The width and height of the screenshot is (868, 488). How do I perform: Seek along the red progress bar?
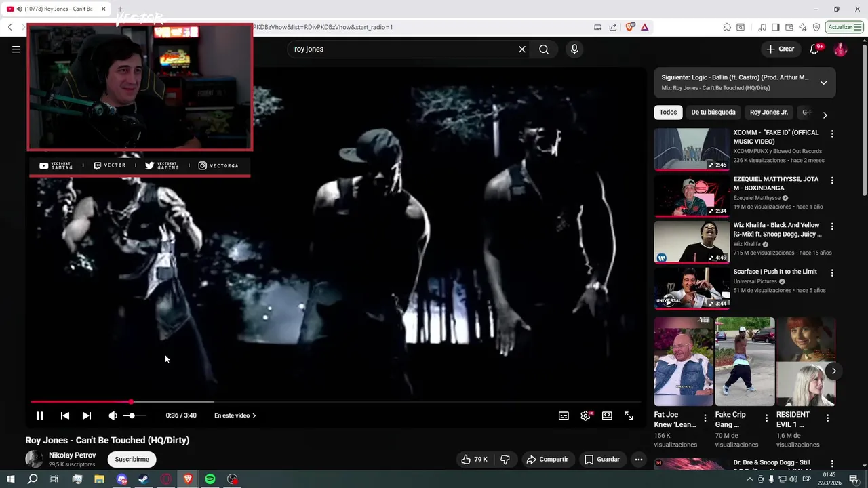[336, 402]
